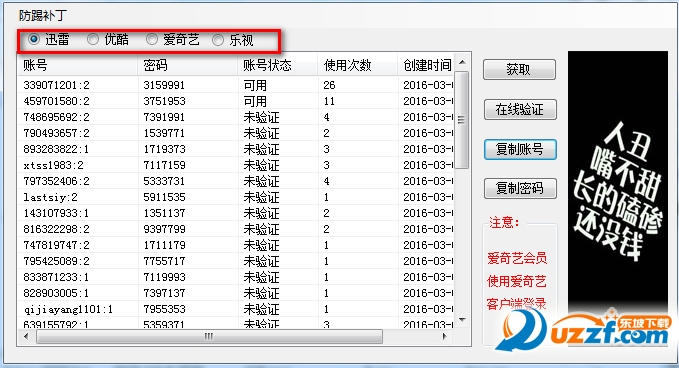Sort by 账号 column header
Viewport: 679px width, 368px height.
(78, 65)
